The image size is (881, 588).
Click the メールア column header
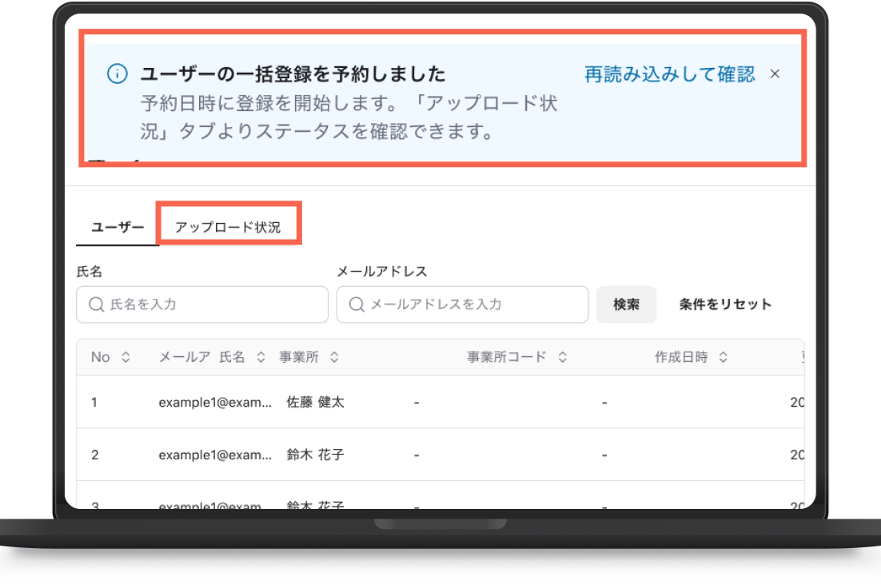click(185, 357)
